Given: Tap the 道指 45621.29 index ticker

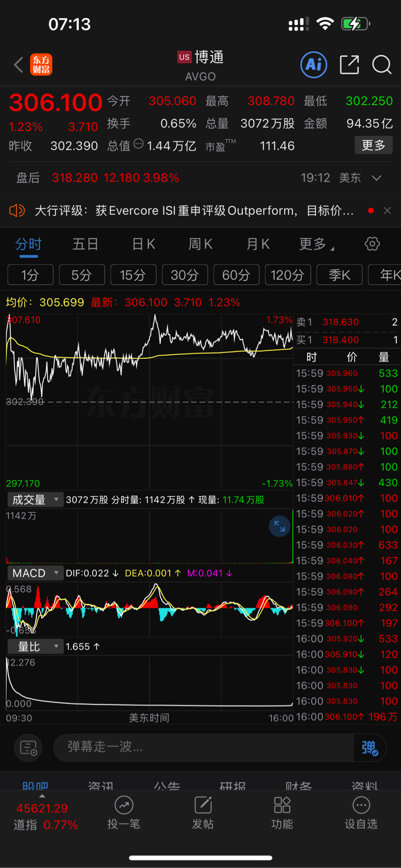Looking at the screenshot, I should tap(45, 817).
